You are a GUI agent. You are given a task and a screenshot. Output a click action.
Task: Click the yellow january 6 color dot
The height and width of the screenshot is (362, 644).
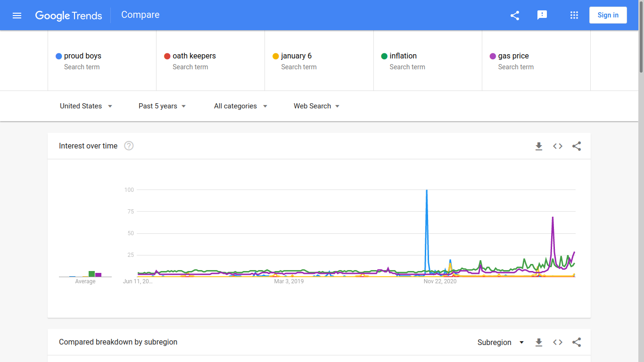tap(276, 56)
